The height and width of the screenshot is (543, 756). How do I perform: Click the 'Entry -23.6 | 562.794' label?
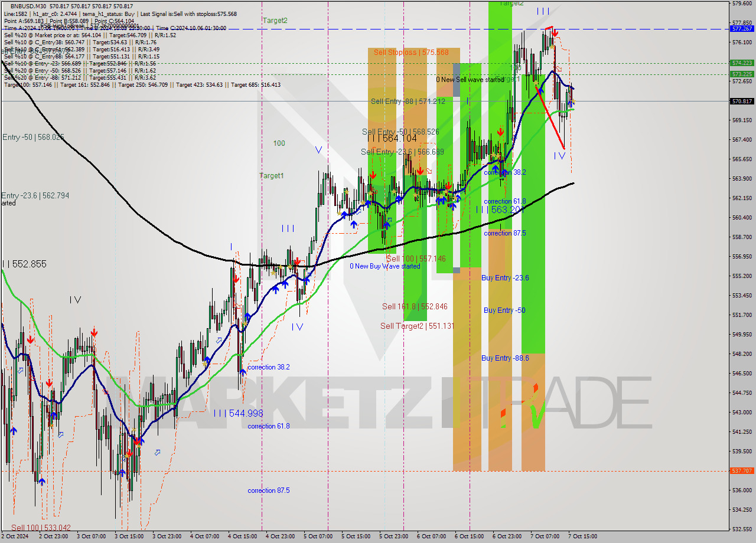click(x=35, y=196)
